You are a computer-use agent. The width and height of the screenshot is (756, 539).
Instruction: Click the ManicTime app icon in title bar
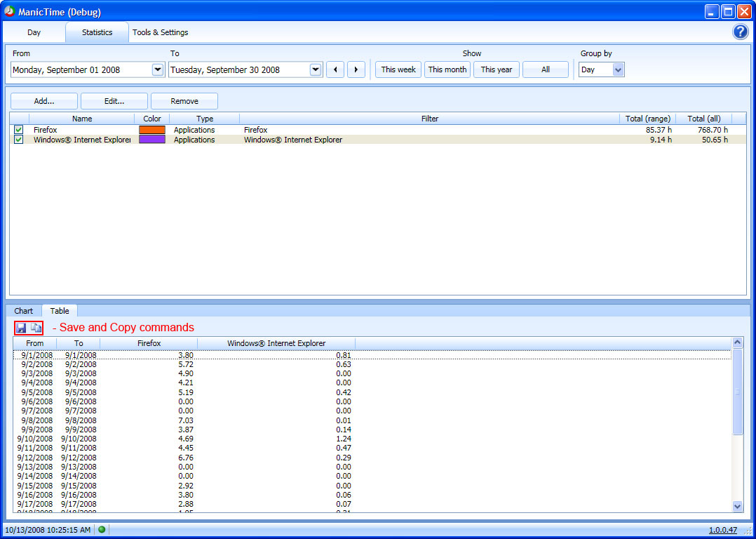coord(10,12)
